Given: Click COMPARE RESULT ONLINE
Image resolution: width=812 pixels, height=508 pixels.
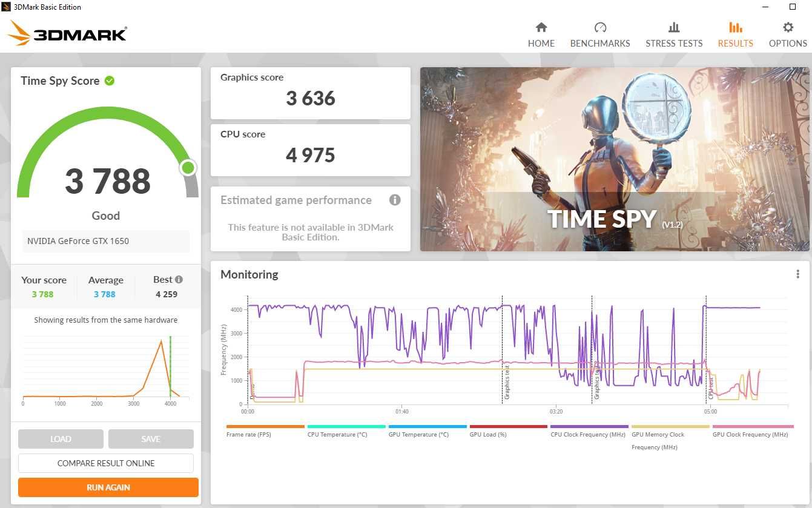Looking at the screenshot, I should [x=106, y=463].
